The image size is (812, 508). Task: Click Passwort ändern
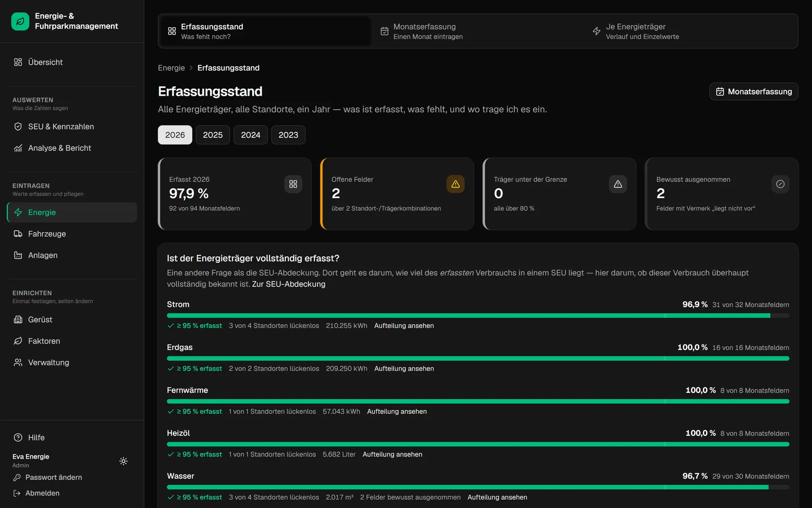click(x=48, y=477)
